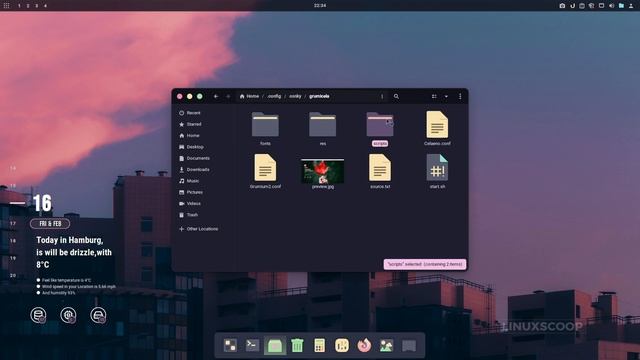
Task: Click the forward navigation arrow
Action: pos(228,96)
